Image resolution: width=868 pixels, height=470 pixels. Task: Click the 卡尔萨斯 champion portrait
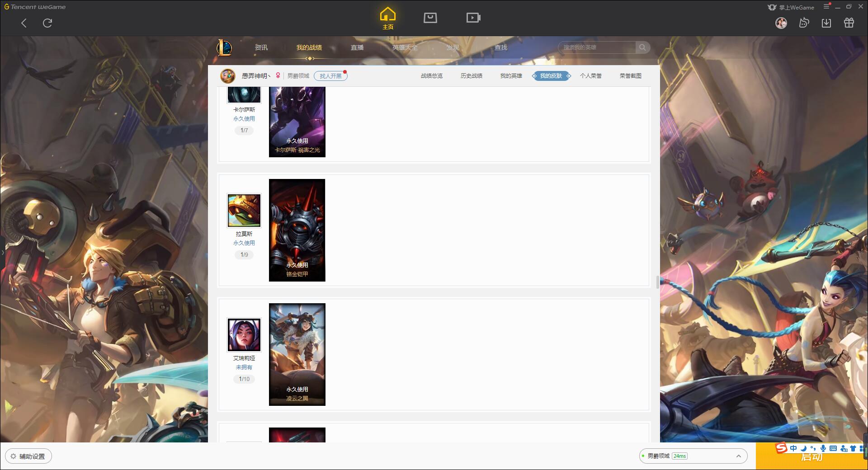pyautogui.click(x=244, y=94)
